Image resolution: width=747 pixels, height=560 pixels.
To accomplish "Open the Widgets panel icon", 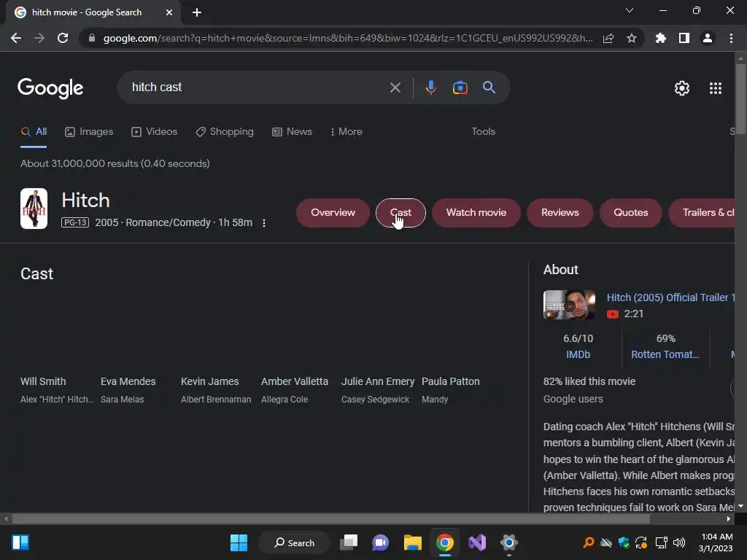I will (20, 542).
